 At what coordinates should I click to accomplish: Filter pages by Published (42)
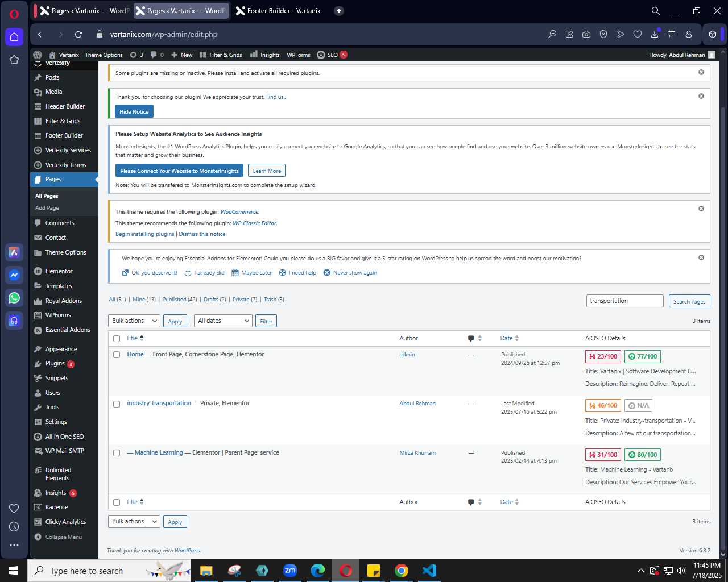tap(180, 299)
